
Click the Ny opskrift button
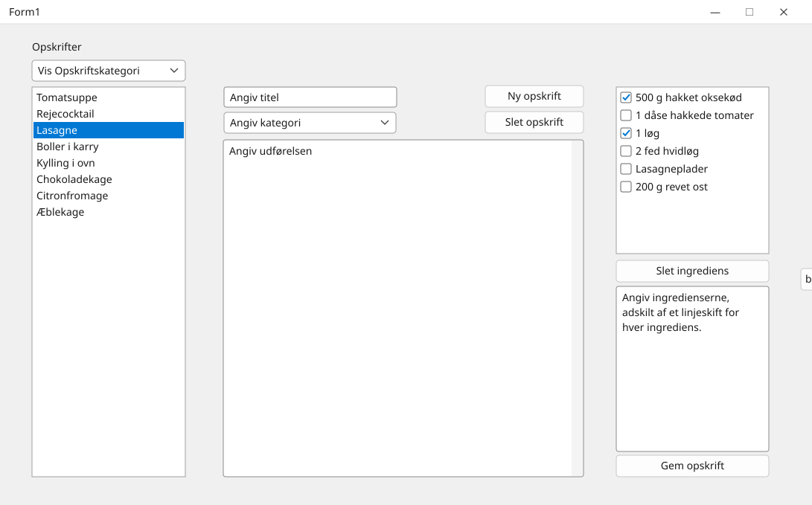tap(534, 96)
